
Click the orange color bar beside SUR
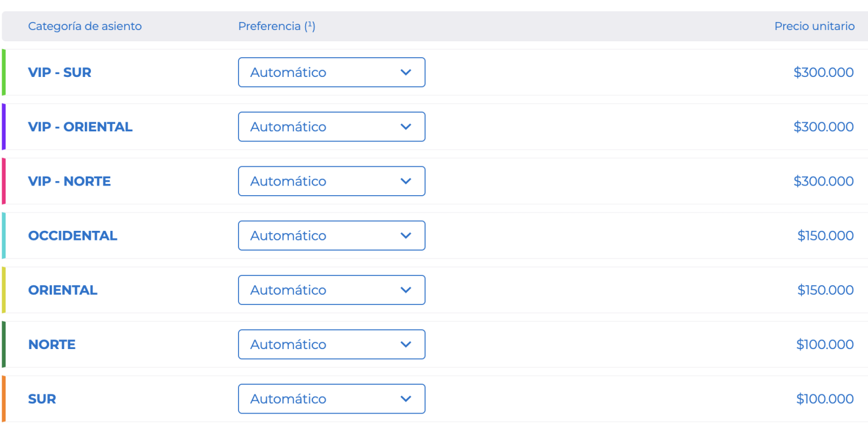pos(3,399)
